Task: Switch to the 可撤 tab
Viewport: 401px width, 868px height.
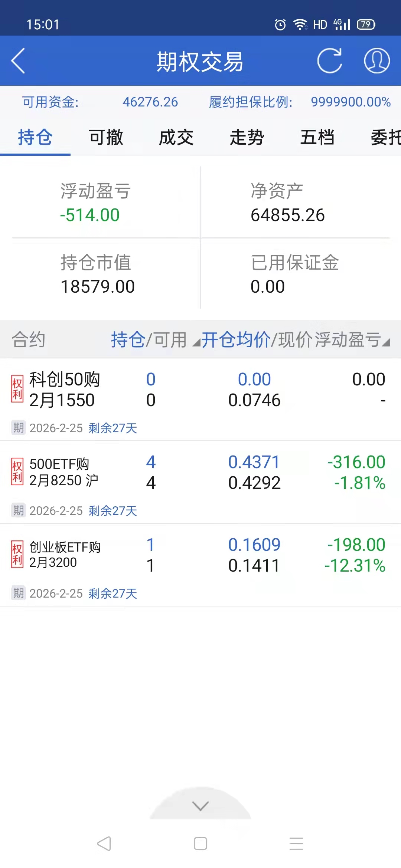Action: tap(106, 137)
